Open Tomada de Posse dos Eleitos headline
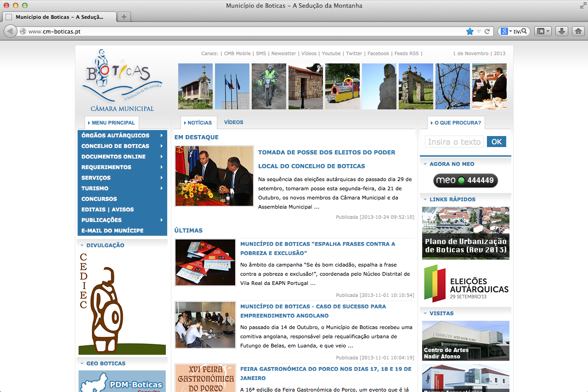588x392 pixels. pyautogui.click(x=327, y=159)
